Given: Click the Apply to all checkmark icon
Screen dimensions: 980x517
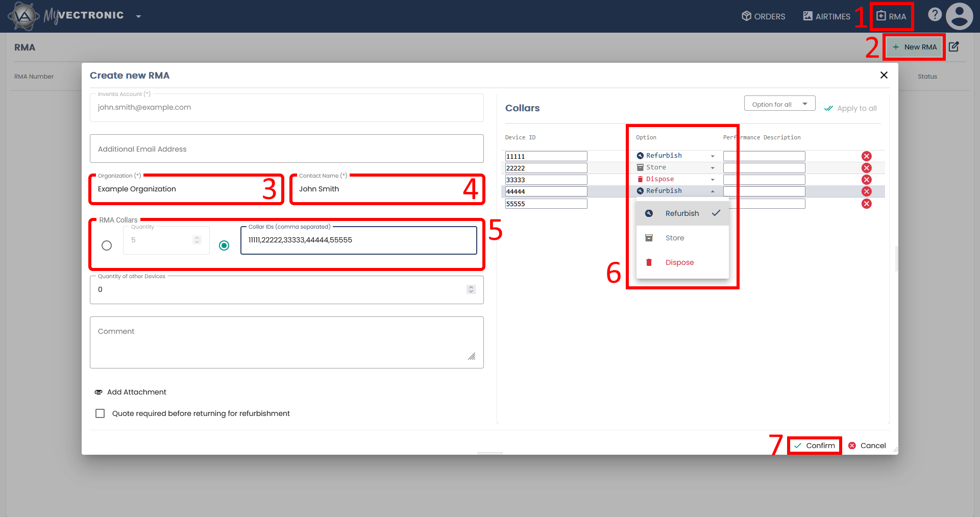Looking at the screenshot, I should click(828, 108).
